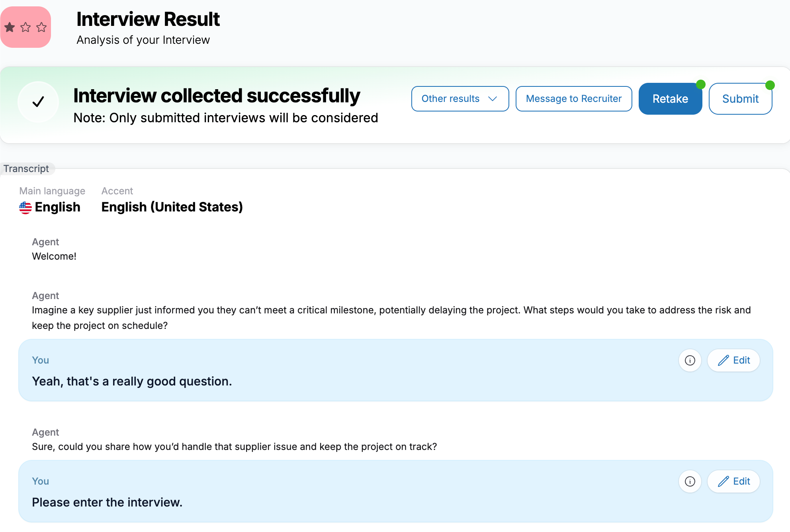Expand the Other results dropdown
Screen dimensions: 790x532
pyautogui.click(x=460, y=99)
